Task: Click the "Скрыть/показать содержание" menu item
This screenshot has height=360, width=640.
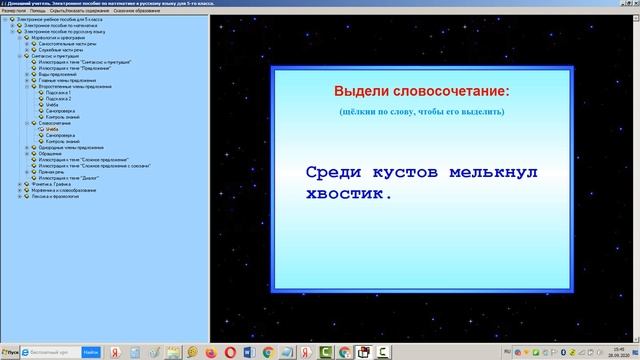Action: click(x=80, y=11)
